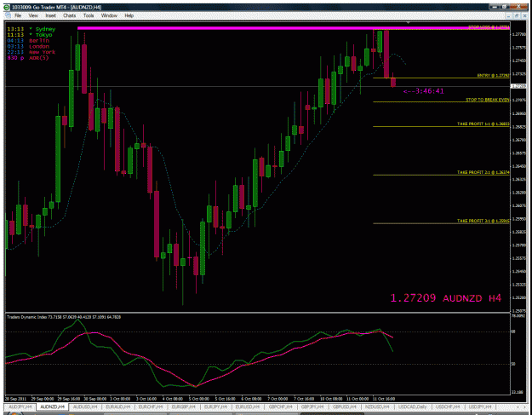The width and height of the screenshot is (532, 415).
Task: Switch to the USDCAD,Daily chart tab
Action: coord(413,406)
